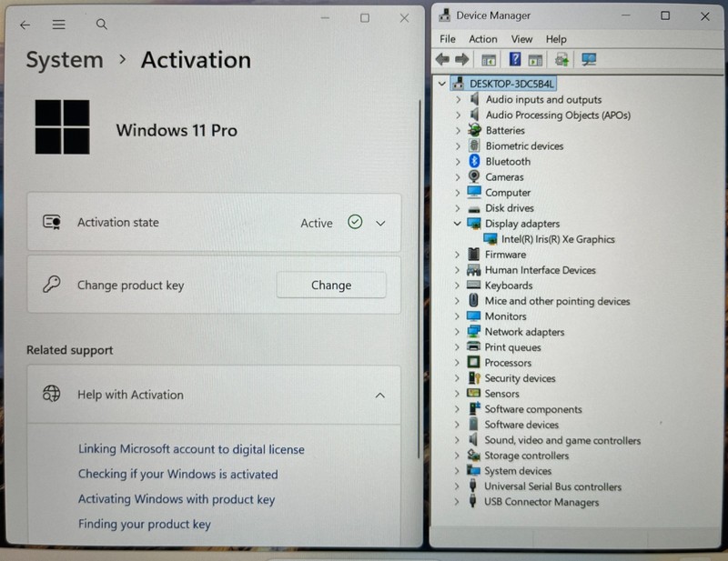728x561 pixels.
Task: Click the Batteries category icon
Action: [x=474, y=130]
